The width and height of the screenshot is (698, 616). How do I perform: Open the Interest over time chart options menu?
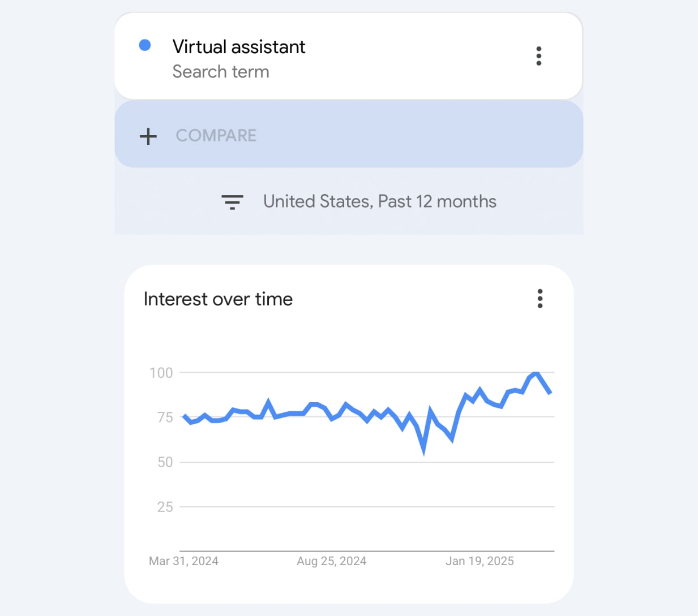point(539,299)
